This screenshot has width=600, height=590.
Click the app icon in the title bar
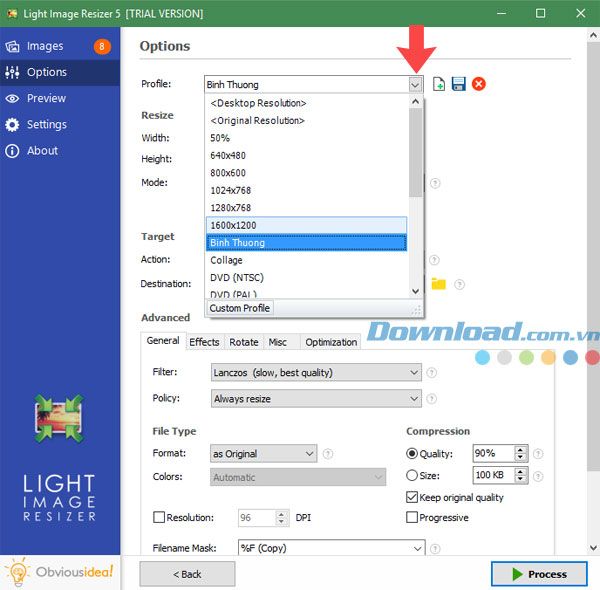tap(12, 14)
